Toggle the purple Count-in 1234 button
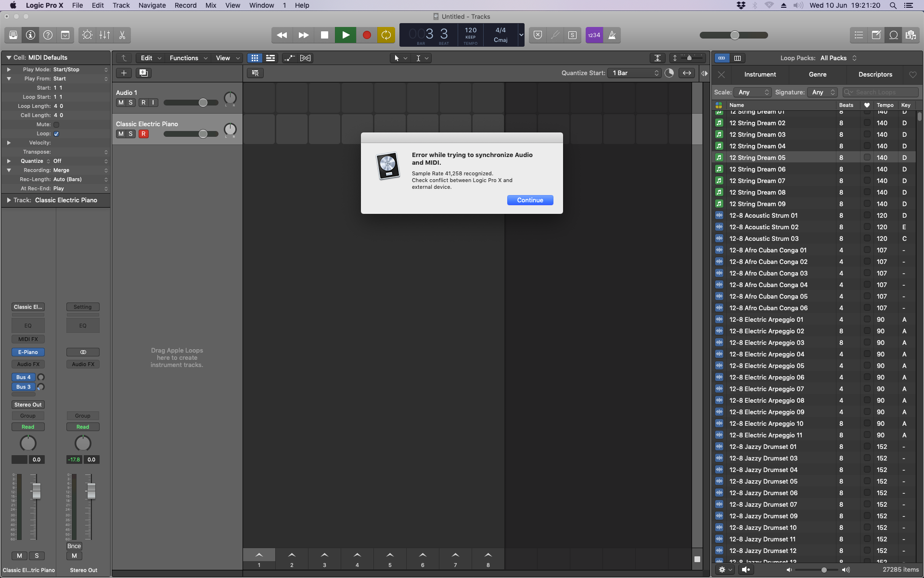The height and width of the screenshot is (578, 924). click(594, 35)
